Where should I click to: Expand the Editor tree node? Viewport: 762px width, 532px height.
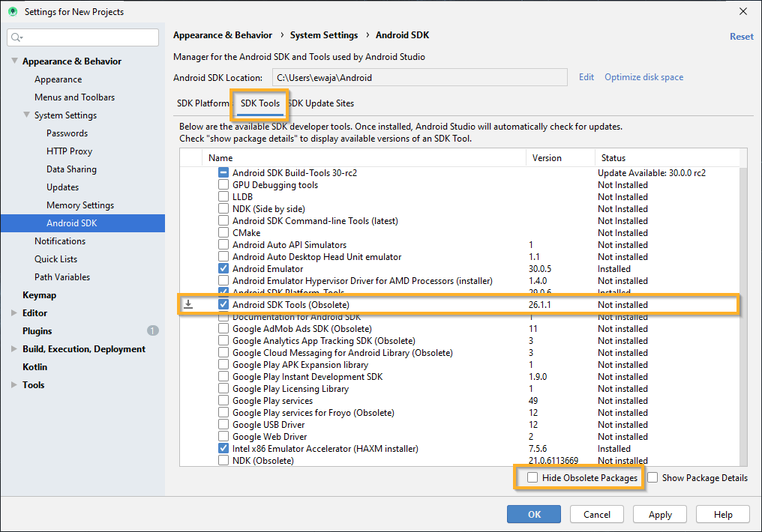[x=14, y=313]
